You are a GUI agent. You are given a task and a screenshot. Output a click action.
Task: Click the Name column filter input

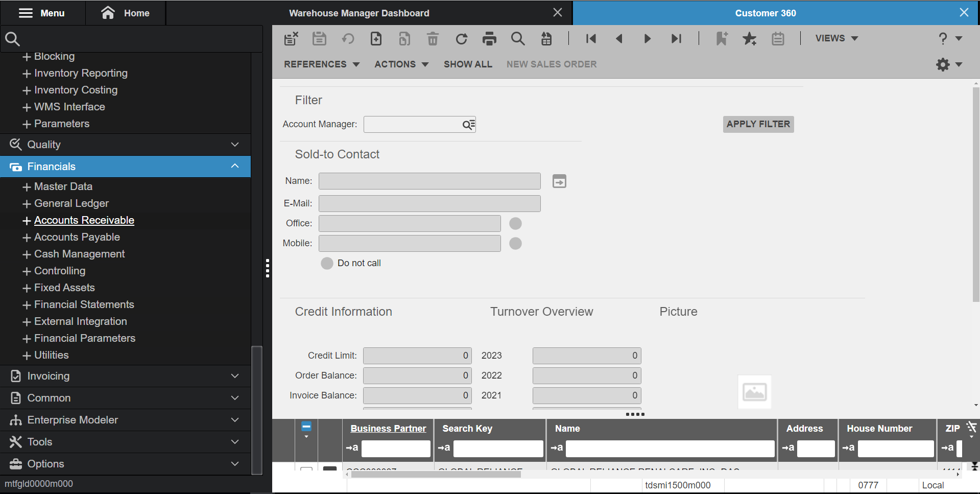click(x=670, y=449)
